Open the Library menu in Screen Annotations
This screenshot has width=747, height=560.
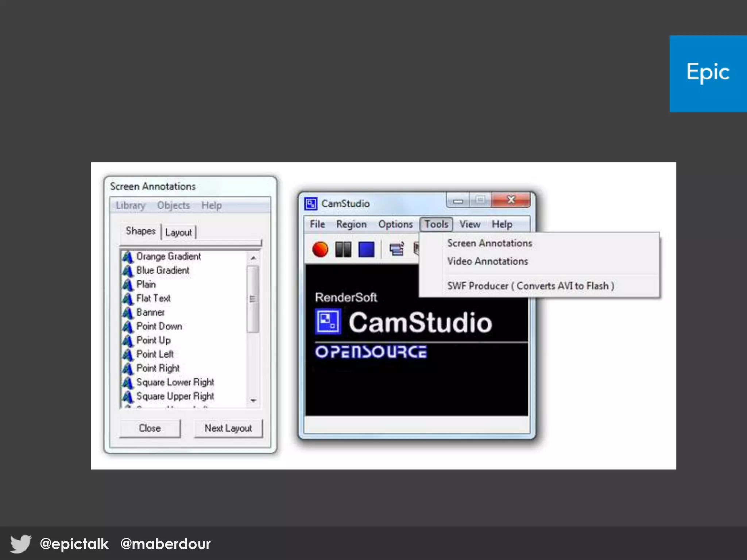point(130,206)
